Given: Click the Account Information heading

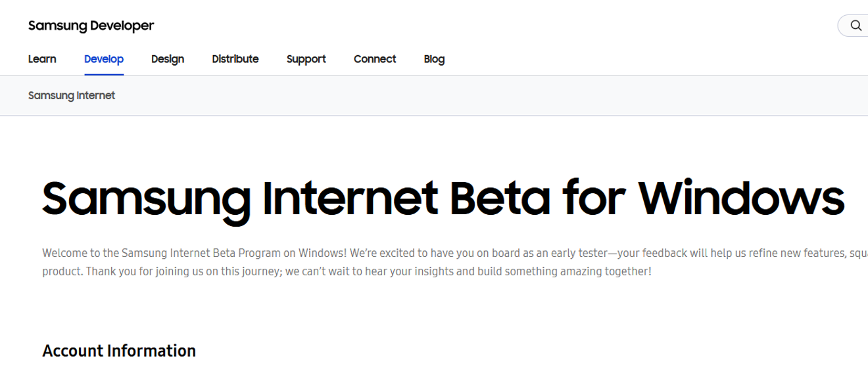Looking at the screenshot, I should [x=119, y=350].
